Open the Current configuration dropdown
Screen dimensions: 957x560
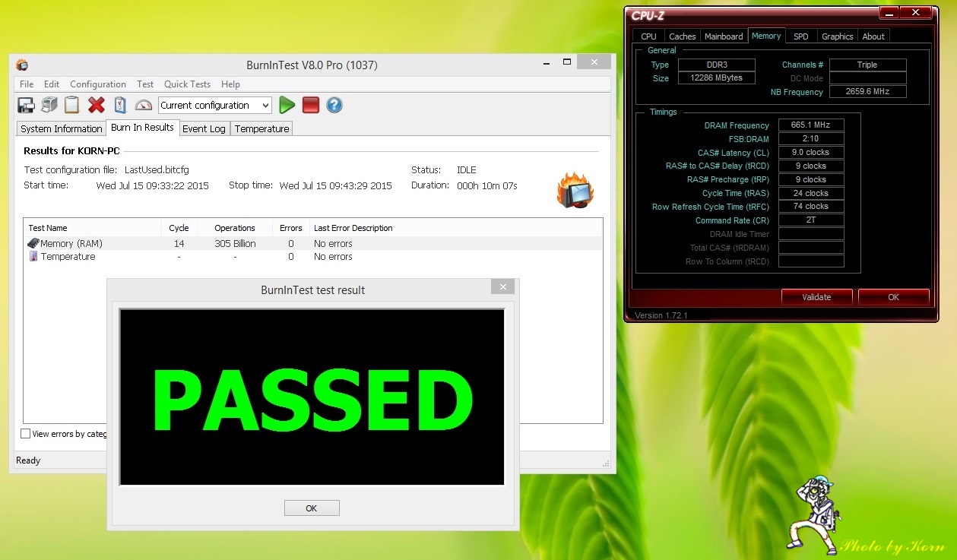[x=214, y=105]
